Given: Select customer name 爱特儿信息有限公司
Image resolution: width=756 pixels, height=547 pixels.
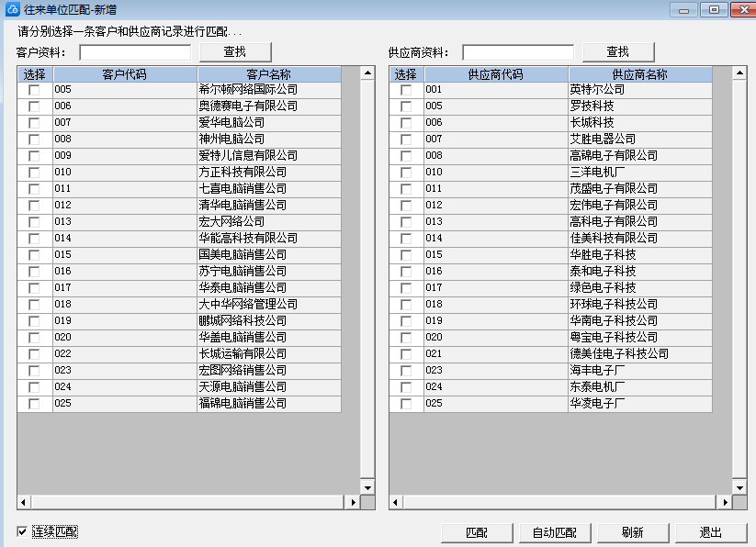Looking at the screenshot, I should pyautogui.click(x=248, y=155).
